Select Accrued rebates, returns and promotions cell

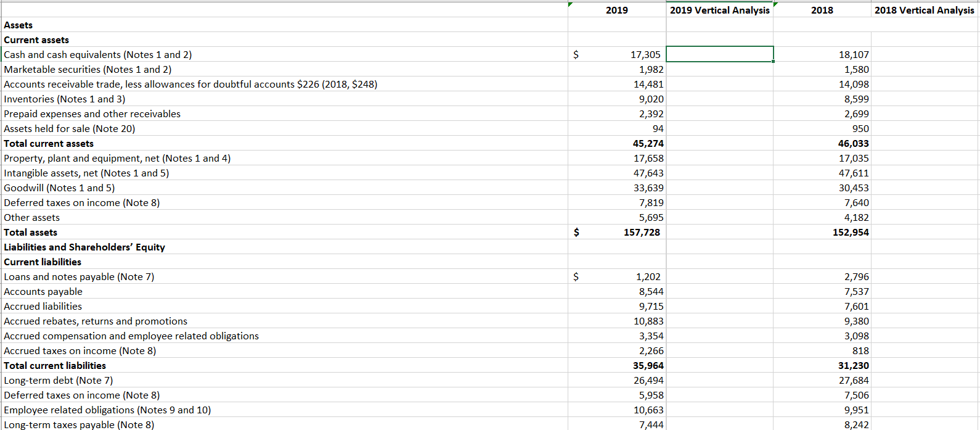pyautogui.click(x=284, y=321)
